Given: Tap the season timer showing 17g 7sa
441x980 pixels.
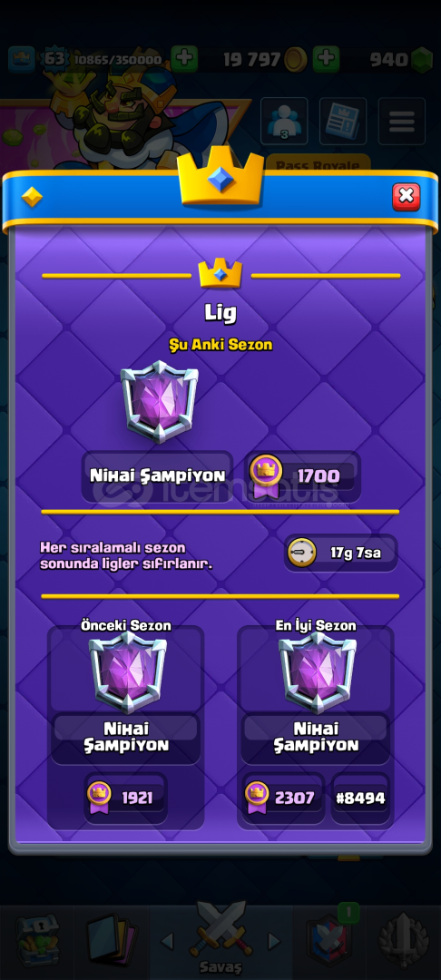Looking at the screenshot, I should click(341, 553).
